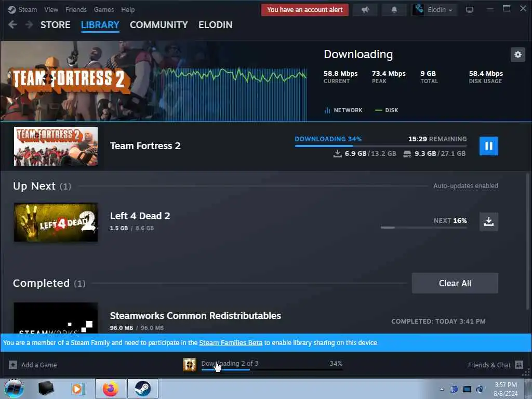Click the COMPLETED: TODAY 3:41 PM text

pos(438,321)
